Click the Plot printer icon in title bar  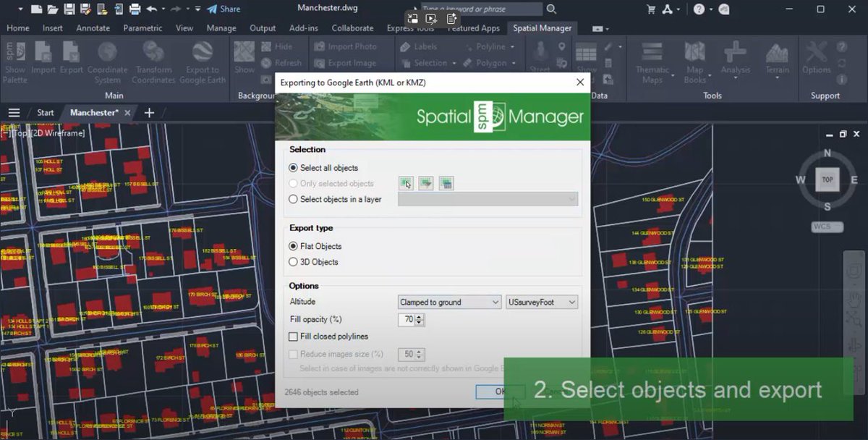135,9
